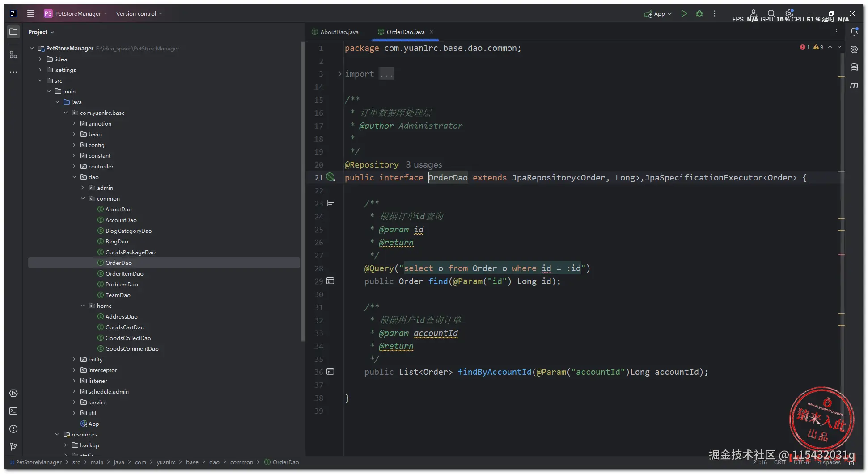
Task: Collapse the src folder
Action: [40, 80]
